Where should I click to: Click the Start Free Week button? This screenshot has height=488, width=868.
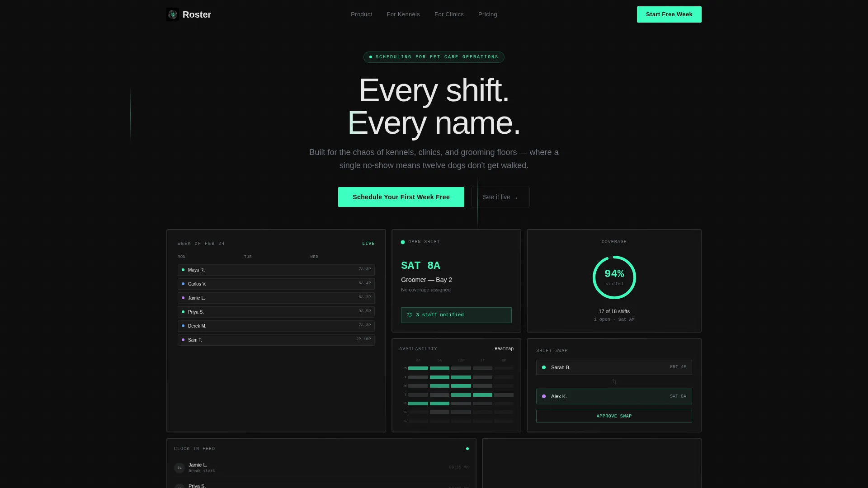pyautogui.click(x=669, y=14)
